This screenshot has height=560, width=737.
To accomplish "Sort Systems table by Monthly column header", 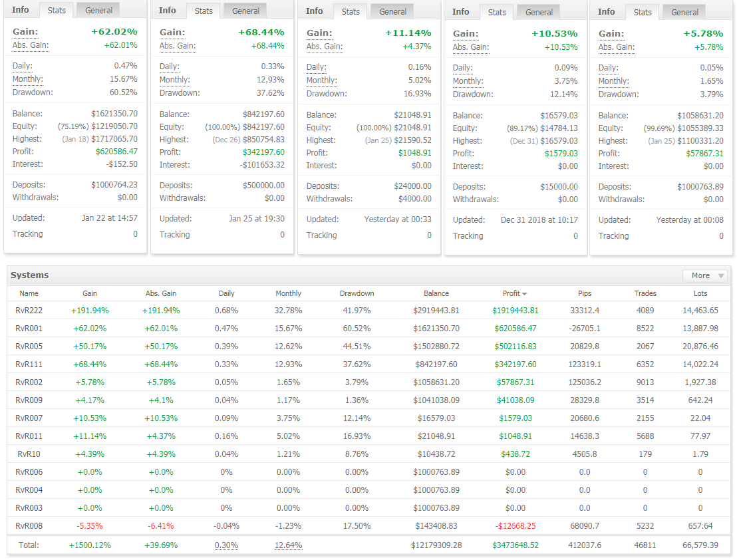I will pyautogui.click(x=288, y=293).
